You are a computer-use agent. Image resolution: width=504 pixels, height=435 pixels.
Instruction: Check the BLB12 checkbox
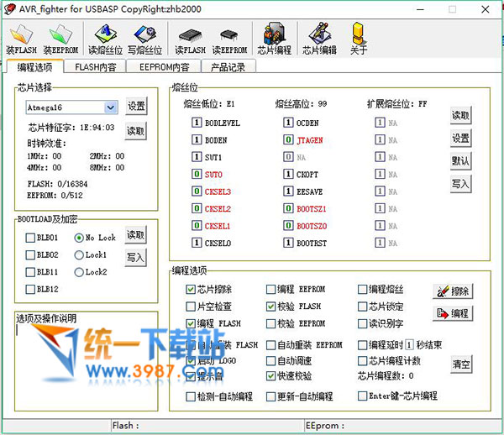click(x=30, y=289)
